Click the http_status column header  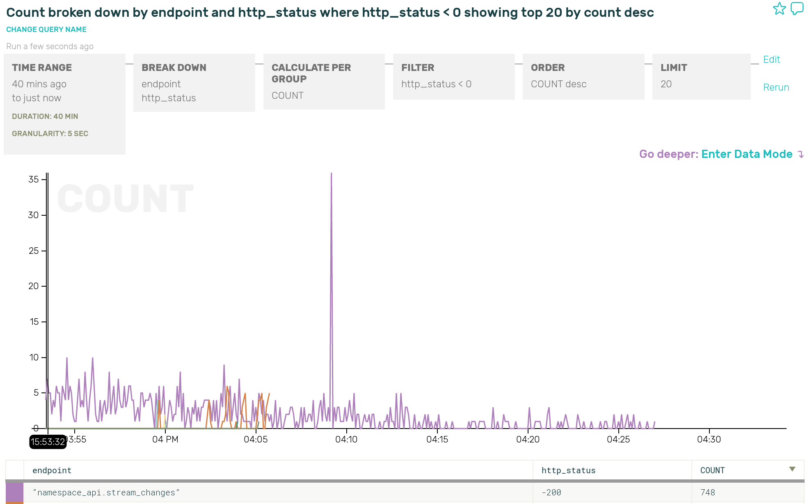(x=568, y=470)
